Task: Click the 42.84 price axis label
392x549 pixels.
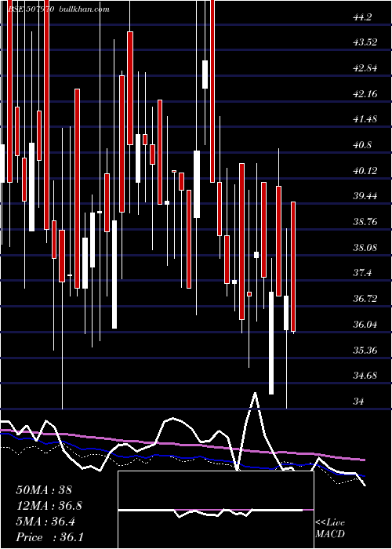Action: pyautogui.click(x=365, y=68)
